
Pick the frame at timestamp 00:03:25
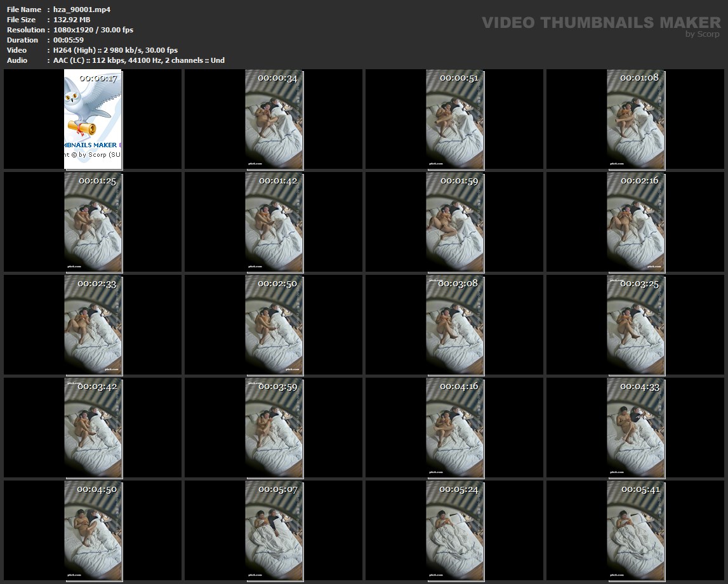coord(636,325)
